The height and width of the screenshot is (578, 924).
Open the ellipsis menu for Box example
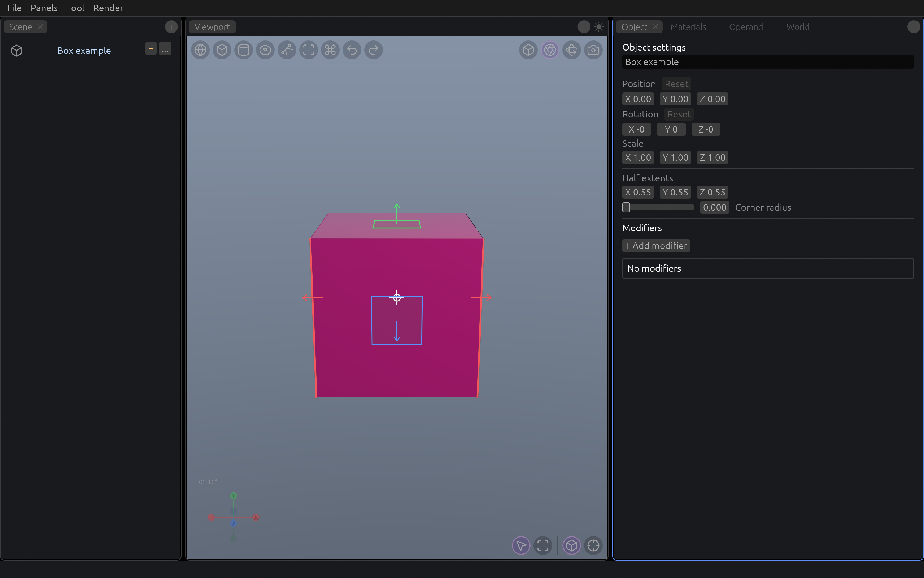click(165, 49)
